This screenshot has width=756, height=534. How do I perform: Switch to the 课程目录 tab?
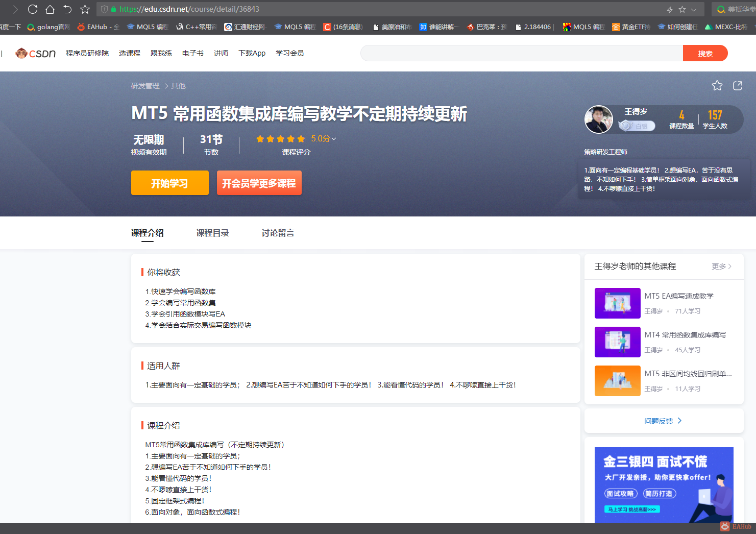(213, 233)
